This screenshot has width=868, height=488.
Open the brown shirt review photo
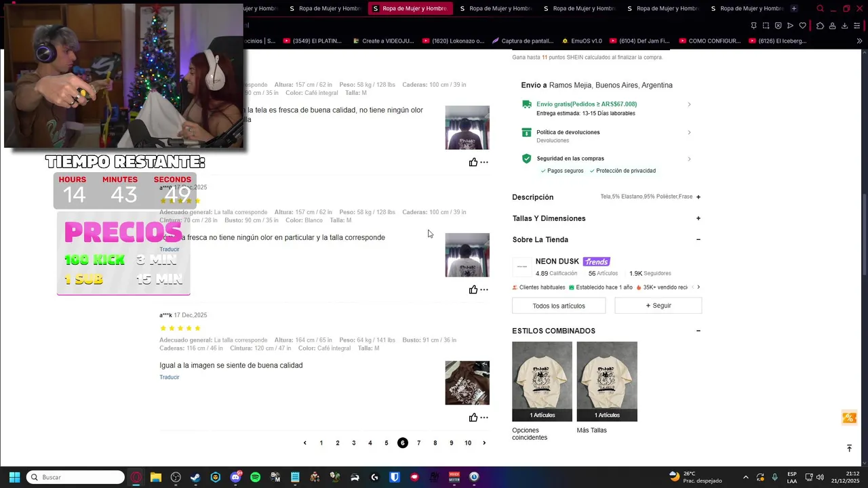[467, 383]
